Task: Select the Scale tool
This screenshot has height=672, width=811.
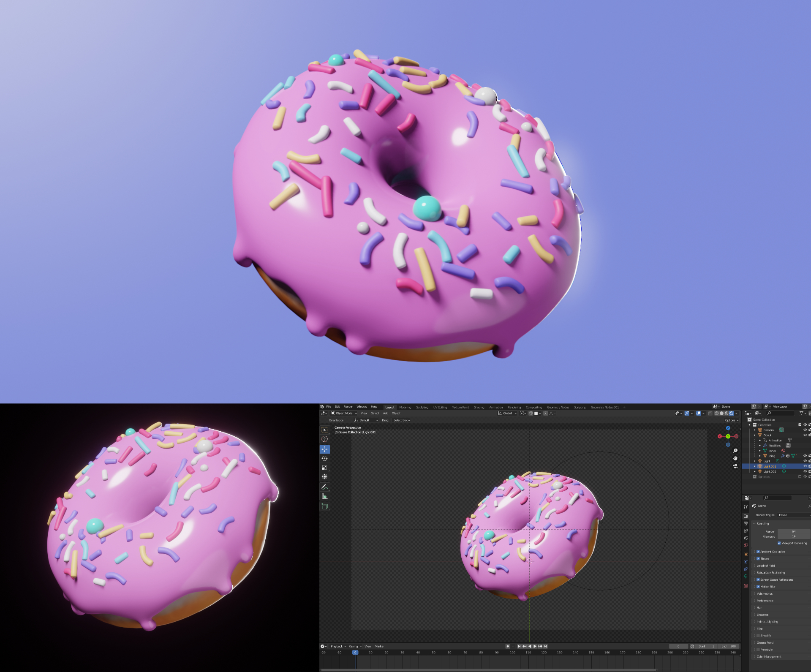Action: tap(324, 468)
